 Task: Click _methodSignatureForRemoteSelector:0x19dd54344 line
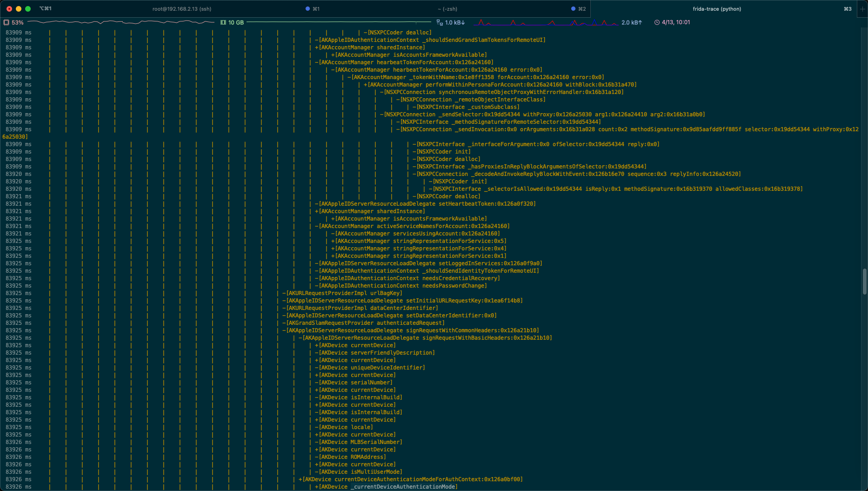(x=498, y=122)
